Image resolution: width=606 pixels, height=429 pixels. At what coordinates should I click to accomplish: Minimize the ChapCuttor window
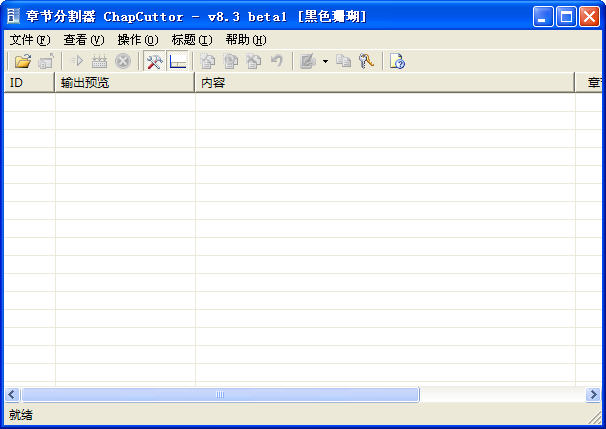[x=543, y=17]
